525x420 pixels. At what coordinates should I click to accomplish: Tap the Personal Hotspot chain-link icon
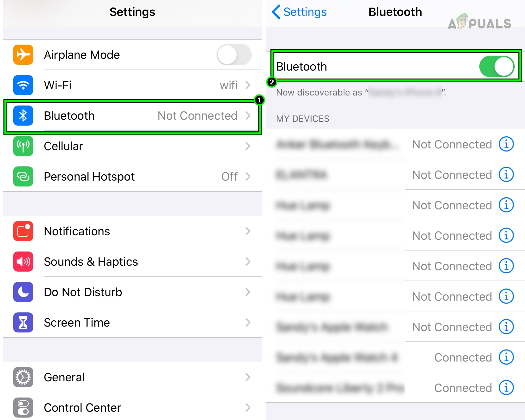(x=23, y=176)
